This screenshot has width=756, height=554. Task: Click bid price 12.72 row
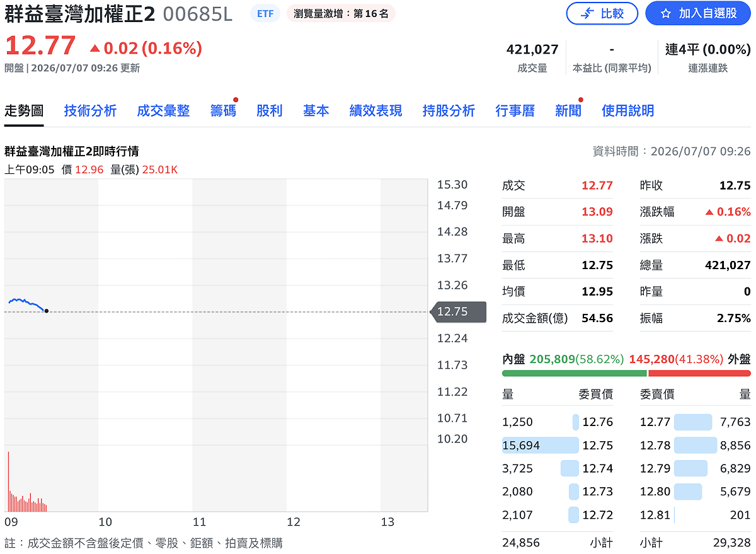558,515
